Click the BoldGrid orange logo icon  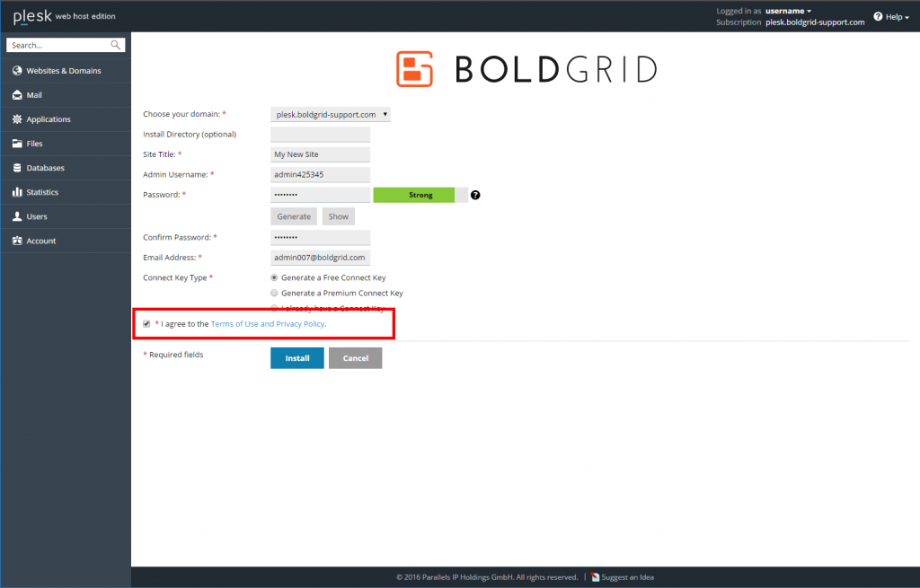[x=415, y=69]
